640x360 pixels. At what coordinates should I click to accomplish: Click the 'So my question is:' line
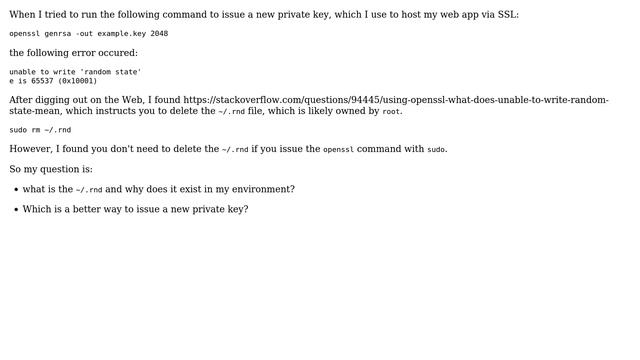(x=51, y=169)
